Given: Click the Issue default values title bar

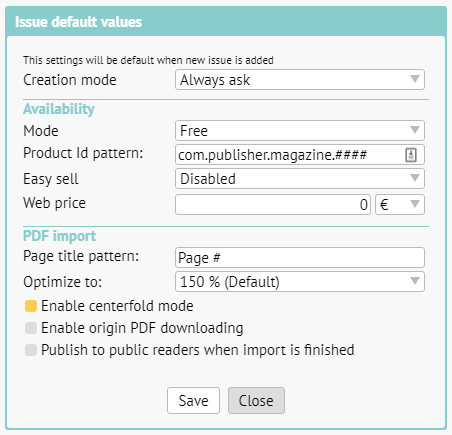Looking at the screenshot, I should pos(226,22).
